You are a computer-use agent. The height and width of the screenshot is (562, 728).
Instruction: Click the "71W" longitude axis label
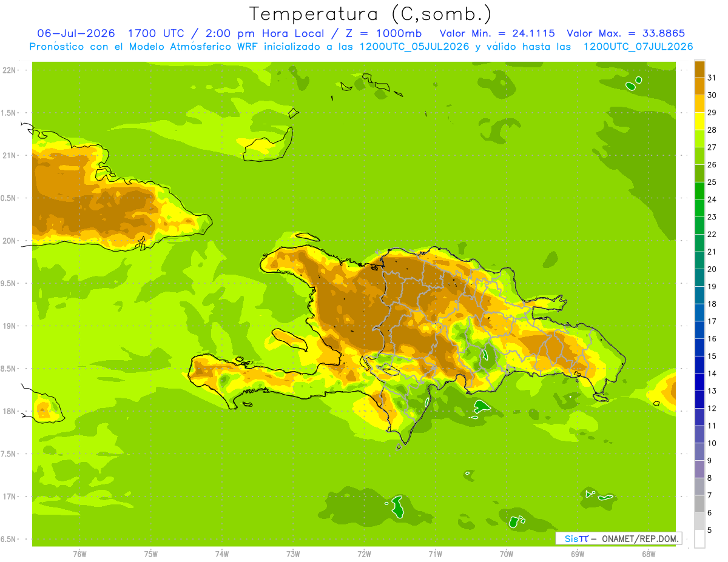pos(435,554)
